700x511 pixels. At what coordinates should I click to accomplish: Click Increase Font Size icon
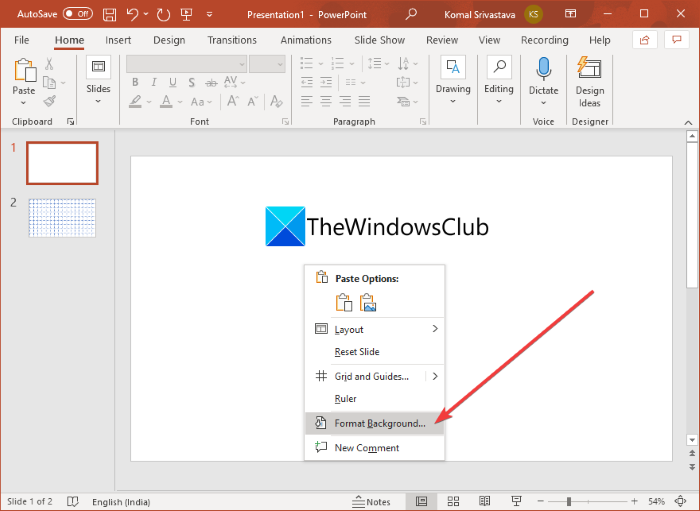pyautogui.click(x=233, y=101)
